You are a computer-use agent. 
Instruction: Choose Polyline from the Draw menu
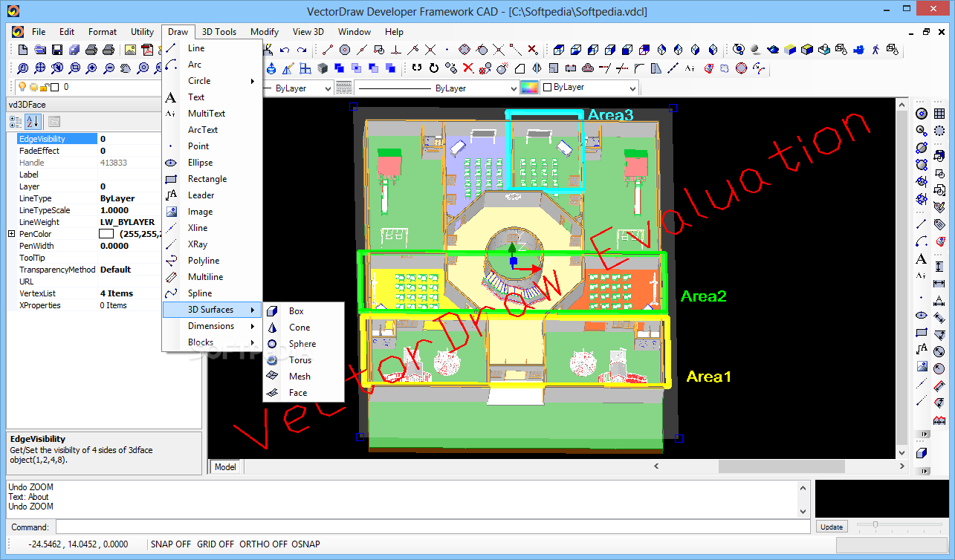click(x=212, y=261)
